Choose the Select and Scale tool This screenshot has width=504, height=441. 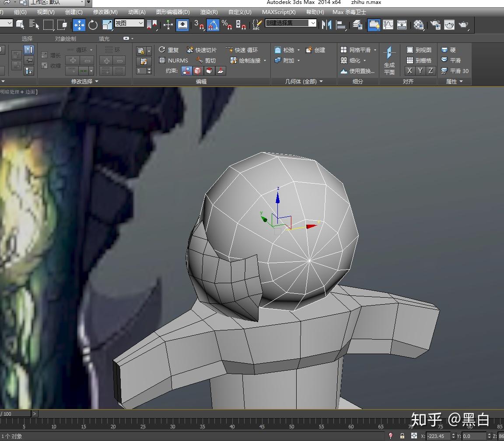point(107,25)
